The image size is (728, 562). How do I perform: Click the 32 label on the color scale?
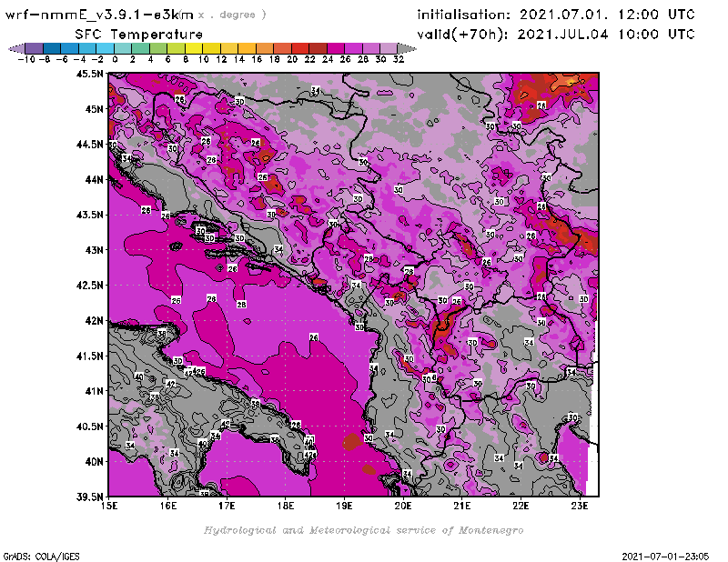pyautogui.click(x=399, y=60)
